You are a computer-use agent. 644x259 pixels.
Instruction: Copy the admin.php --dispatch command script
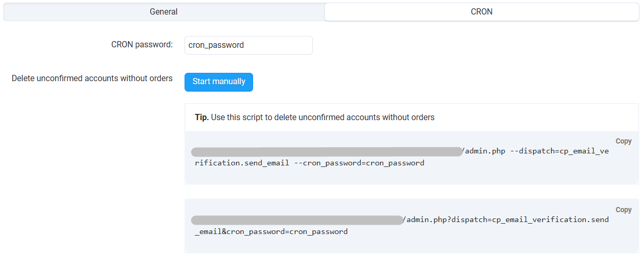[623, 141]
